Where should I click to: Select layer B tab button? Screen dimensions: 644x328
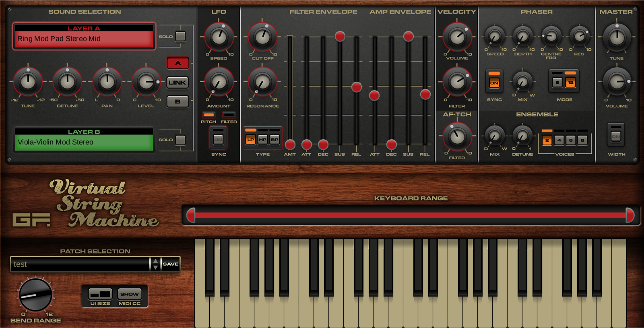178,102
